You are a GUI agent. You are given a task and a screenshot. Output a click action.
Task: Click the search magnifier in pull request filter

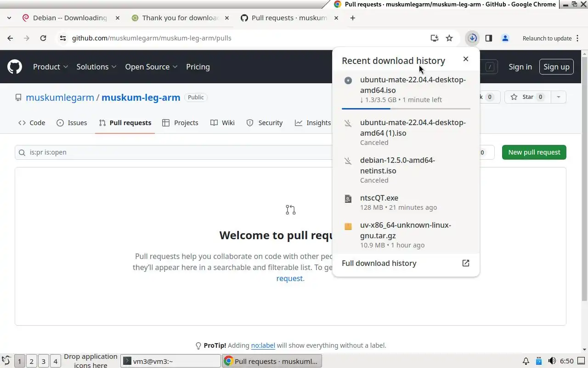click(22, 152)
